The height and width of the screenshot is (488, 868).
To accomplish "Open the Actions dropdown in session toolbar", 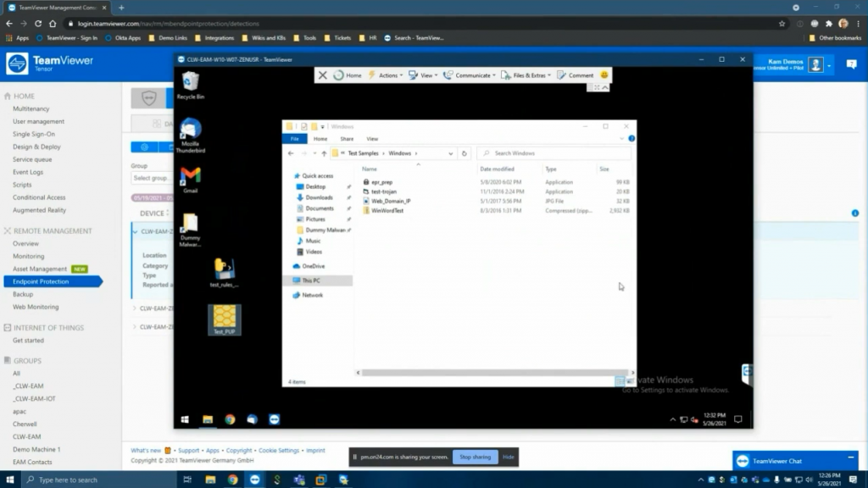I will pyautogui.click(x=386, y=75).
